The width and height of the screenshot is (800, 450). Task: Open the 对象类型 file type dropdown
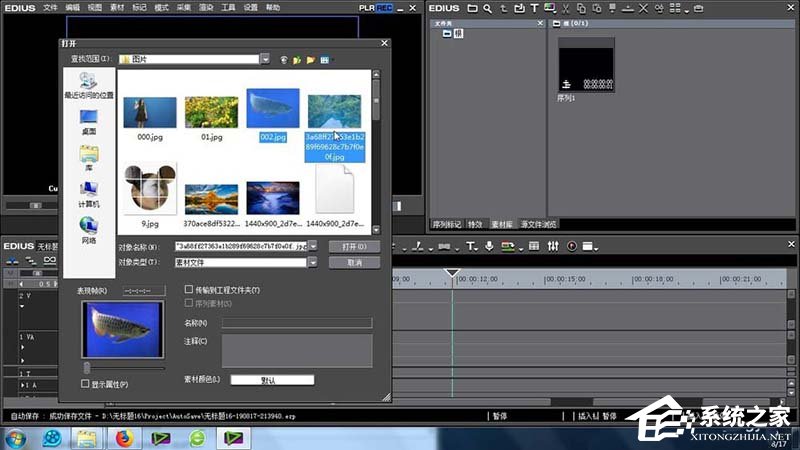click(313, 262)
